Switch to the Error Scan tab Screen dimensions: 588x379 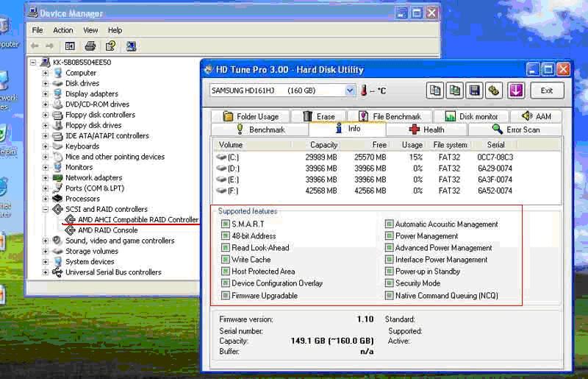[515, 130]
